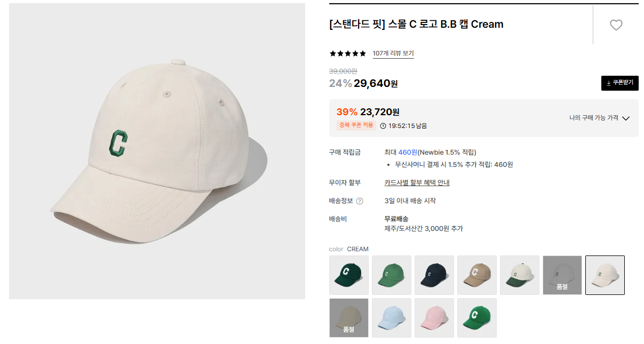644x344 pixels.
Task: Select the navy cap color option
Action: click(x=434, y=275)
